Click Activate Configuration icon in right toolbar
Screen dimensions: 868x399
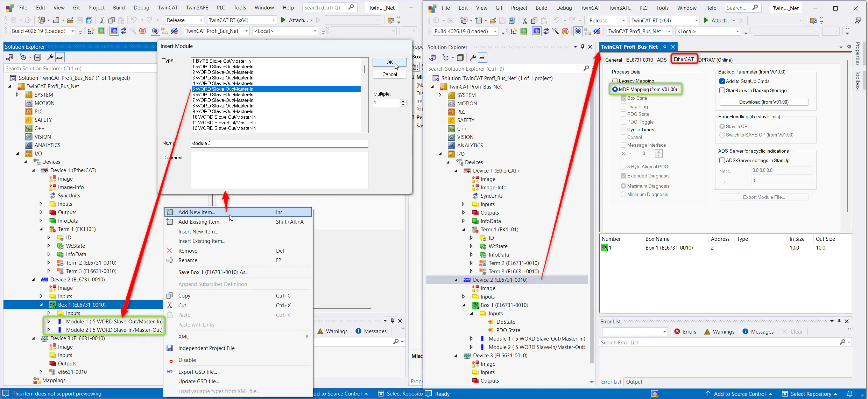point(514,31)
